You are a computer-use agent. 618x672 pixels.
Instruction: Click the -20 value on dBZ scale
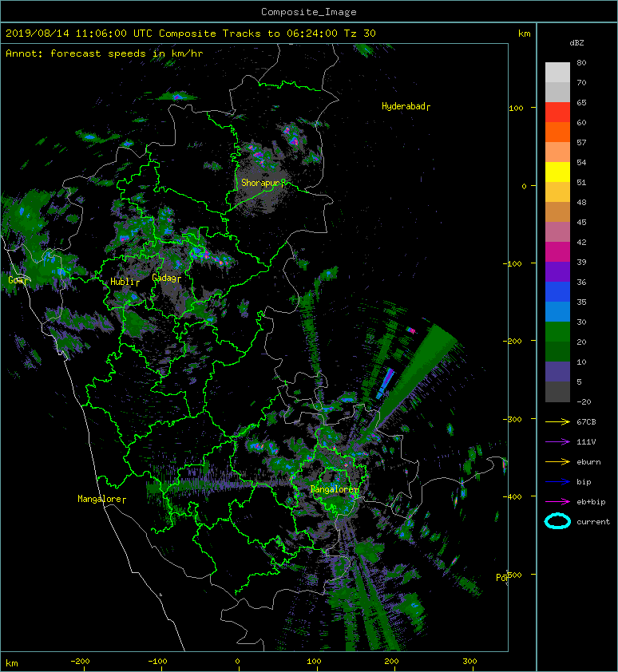click(584, 401)
